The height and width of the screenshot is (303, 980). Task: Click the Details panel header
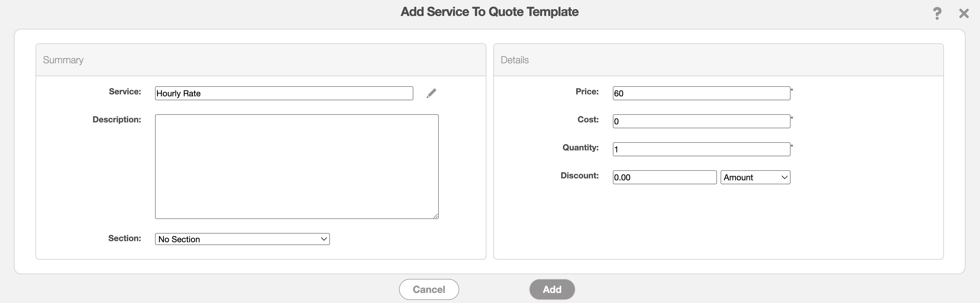click(514, 60)
